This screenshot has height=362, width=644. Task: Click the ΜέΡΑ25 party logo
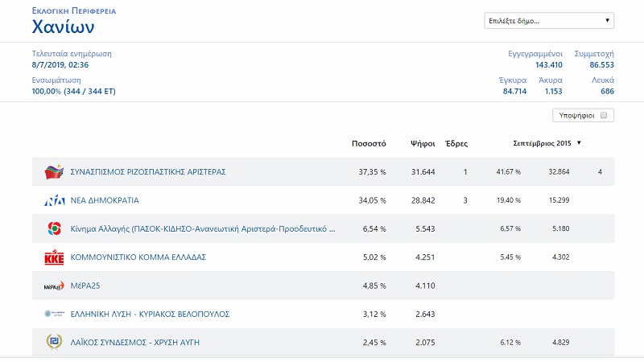[x=54, y=286]
